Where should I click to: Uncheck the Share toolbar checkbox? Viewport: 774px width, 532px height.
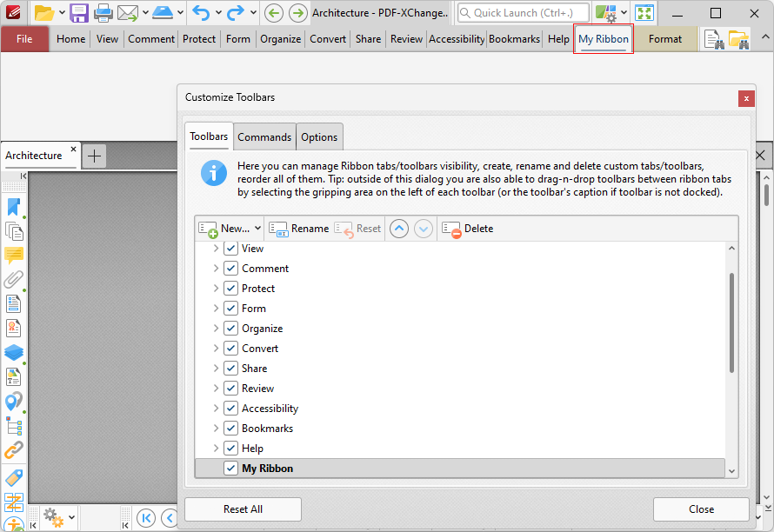click(230, 369)
